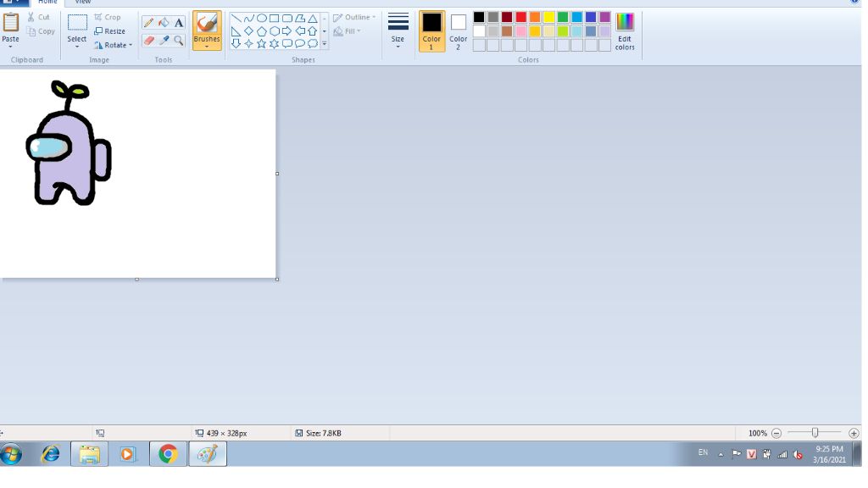
Task: Click the Windows Start orb
Action: (x=11, y=454)
